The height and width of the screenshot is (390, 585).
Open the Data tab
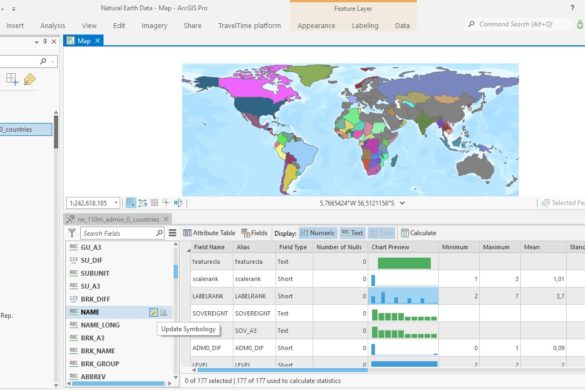click(402, 25)
